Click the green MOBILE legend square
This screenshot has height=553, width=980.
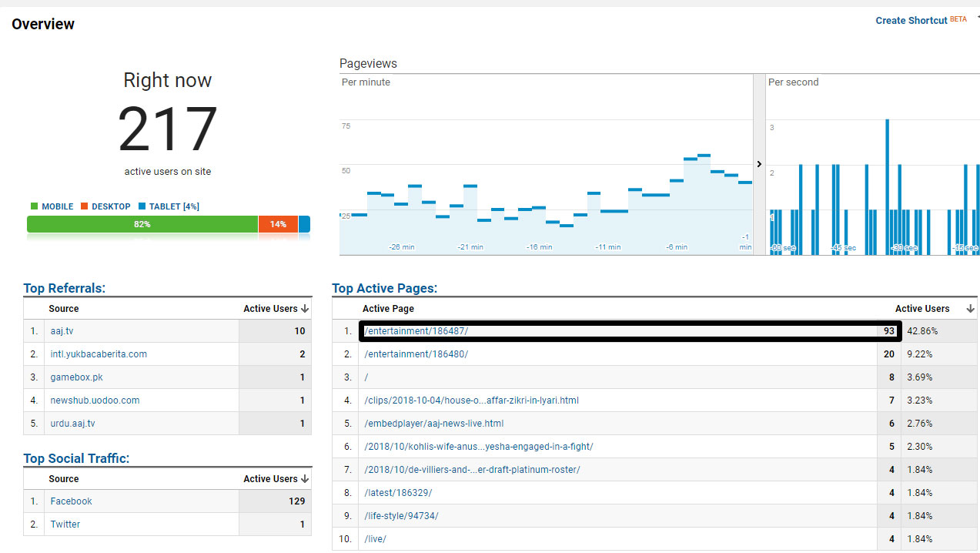34,206
